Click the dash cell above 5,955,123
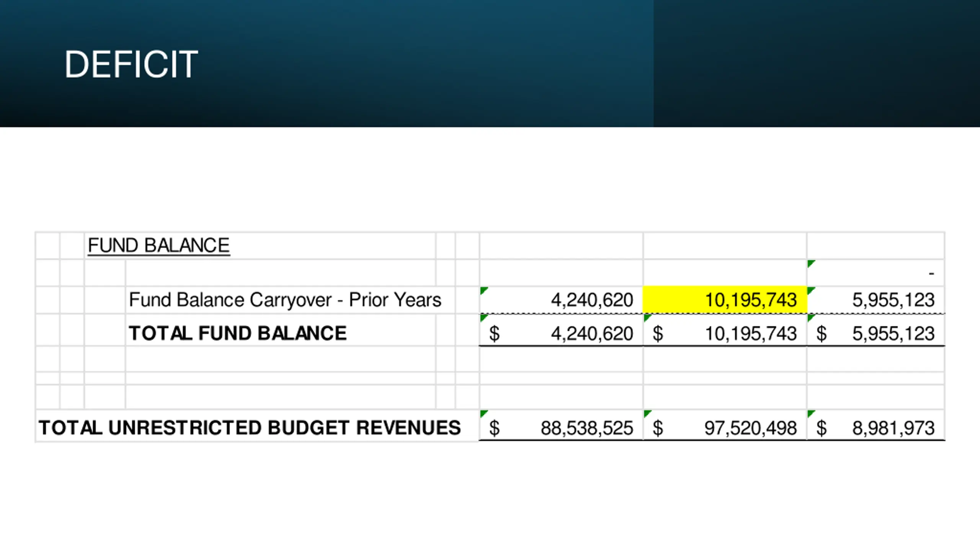This screenshot has height=551, width=980. click(876, 273)
